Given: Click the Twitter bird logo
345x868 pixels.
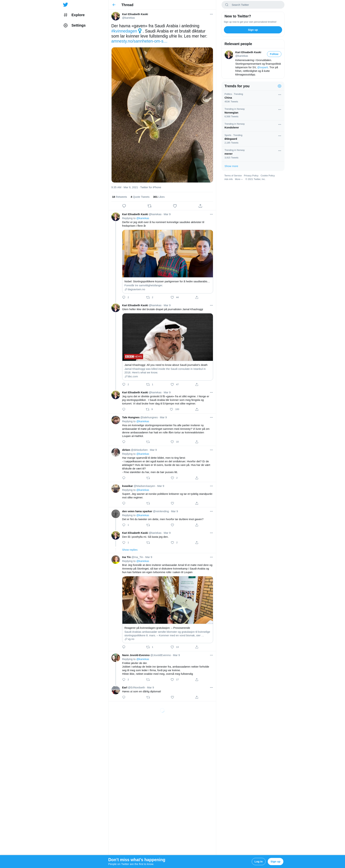Looking at the screenshot, I should click(65, 5).
